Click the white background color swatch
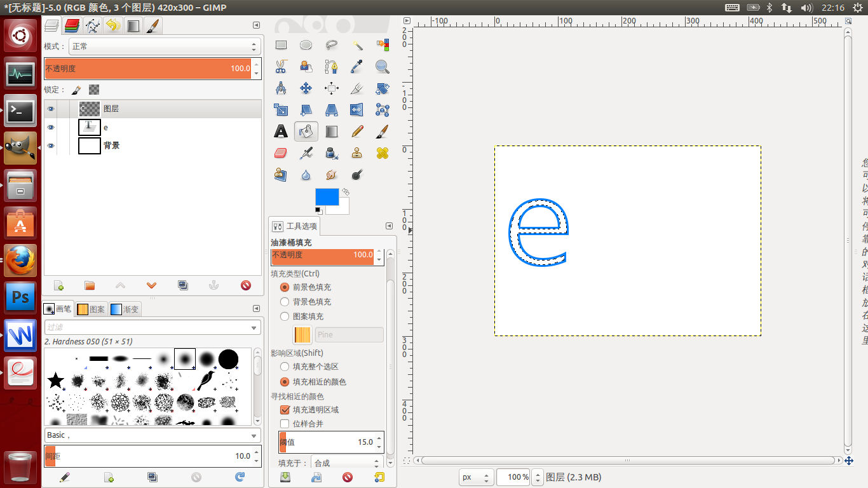The image size is (868, 488). coord(344,210)
